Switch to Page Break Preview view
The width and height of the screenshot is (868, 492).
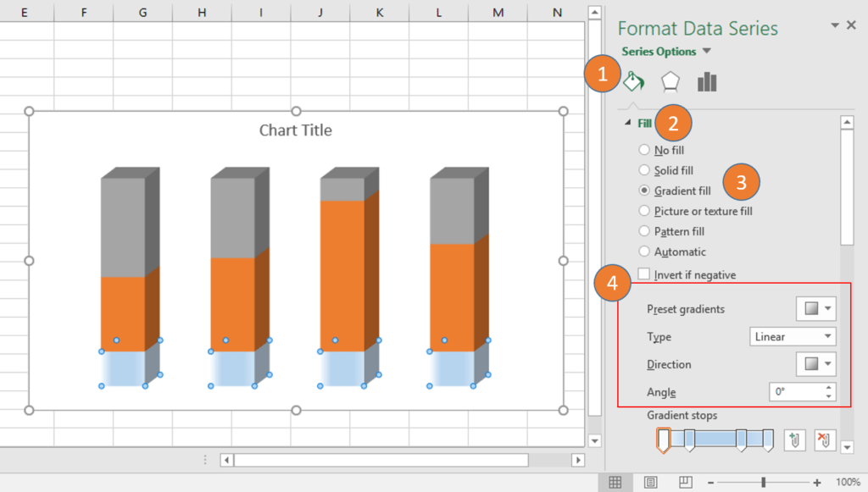pos(685,482)
